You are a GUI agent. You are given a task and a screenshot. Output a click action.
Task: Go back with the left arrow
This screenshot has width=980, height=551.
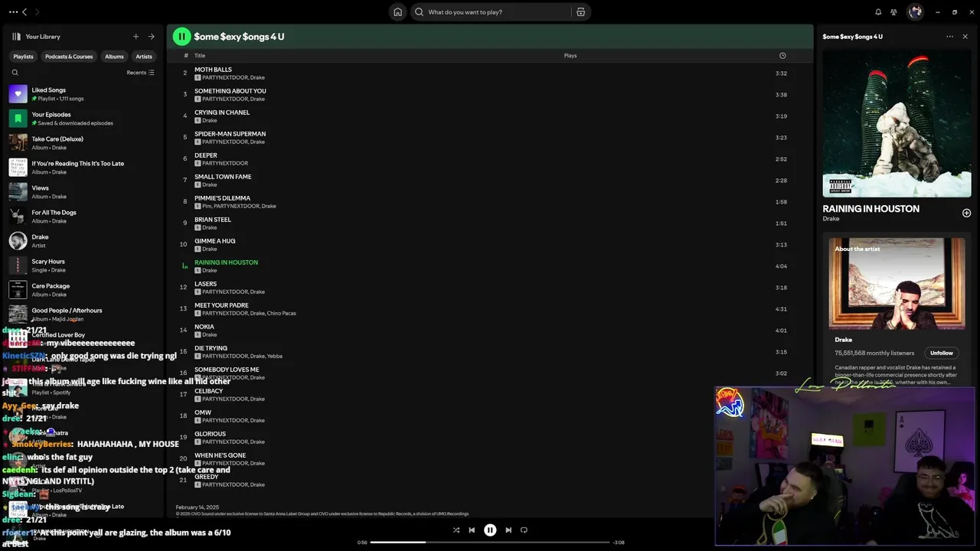click(x=24, y=12)
